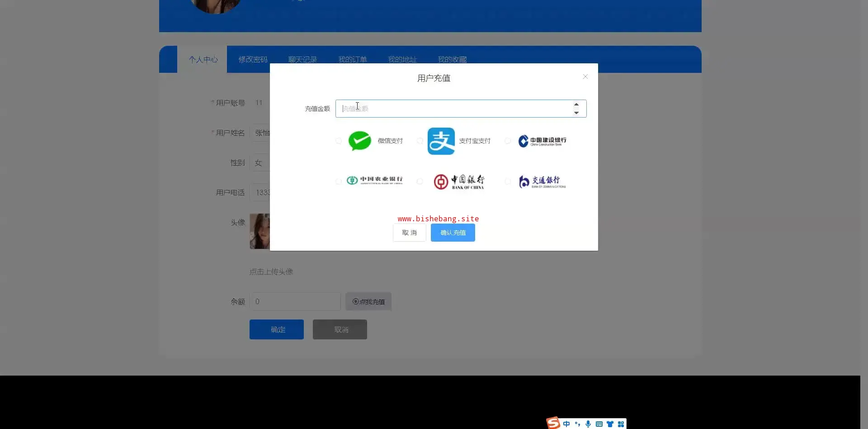The image size is (868, 429).
Task: Select the 交通银行 radio button
Action: (508, 181)
